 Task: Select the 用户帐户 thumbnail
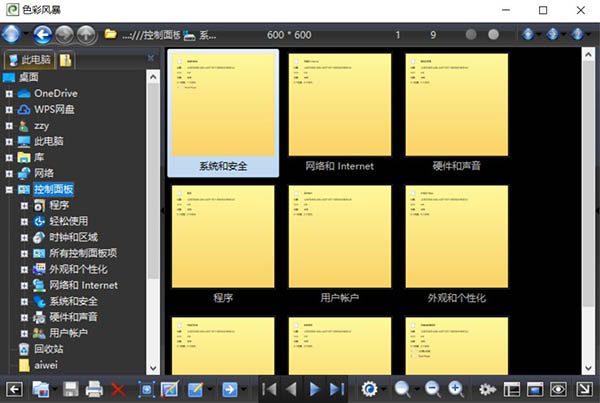pyautogui.click(x=340, y=245)
